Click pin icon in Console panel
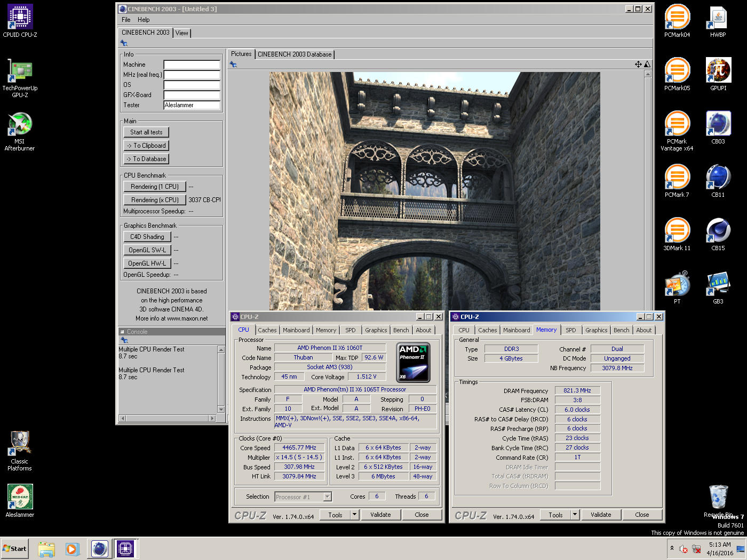Image resolution: width=747 pixels, height=560 pixels. tap(124, 340)
